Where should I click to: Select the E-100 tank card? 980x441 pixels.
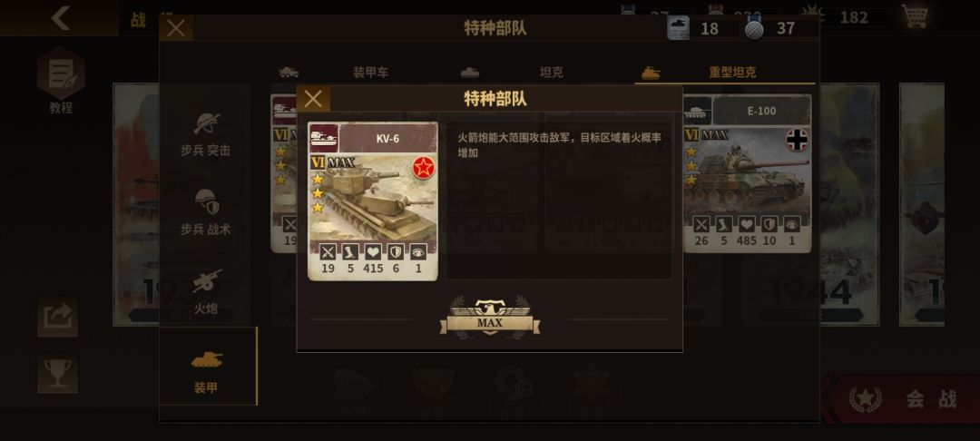[x=747, y=173]
